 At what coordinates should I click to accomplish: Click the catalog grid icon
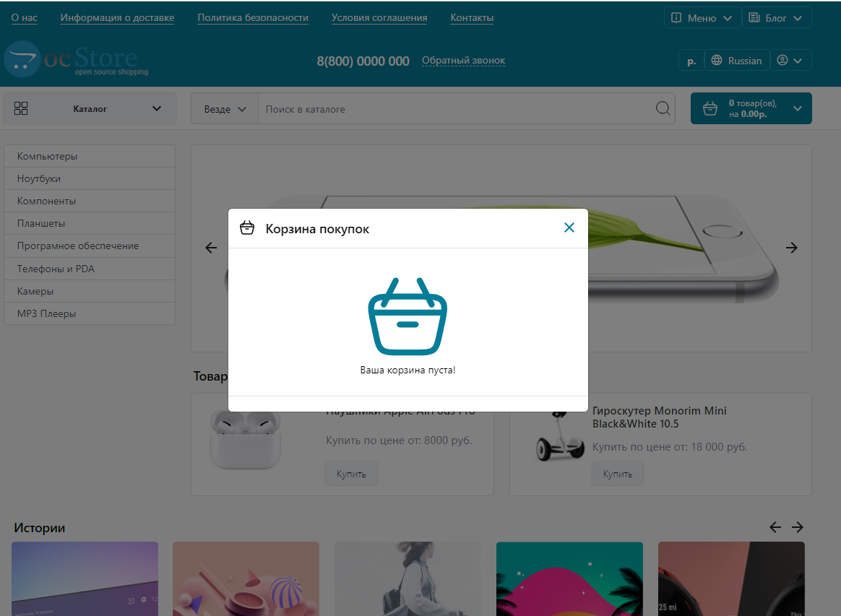click(21, 109)
